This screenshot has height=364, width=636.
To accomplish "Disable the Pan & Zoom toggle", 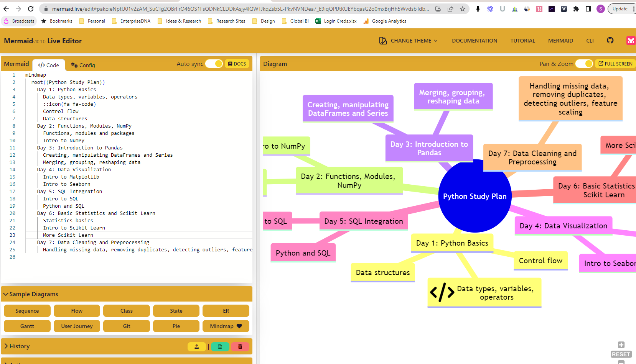I will 584,64.
